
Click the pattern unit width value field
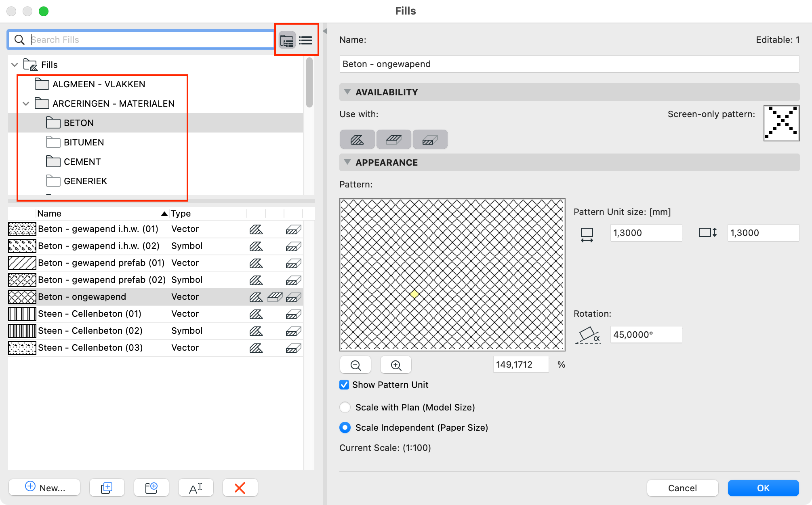[646, 233]
